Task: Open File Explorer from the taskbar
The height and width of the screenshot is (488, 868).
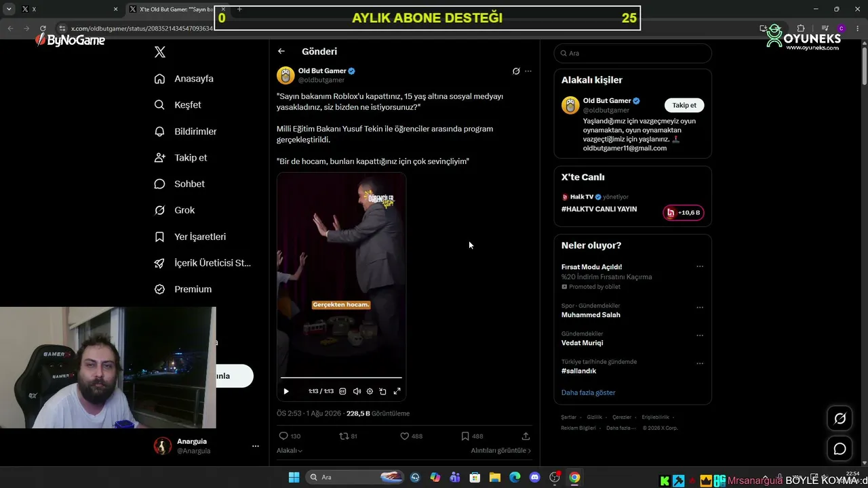Action: [x=494, y=478]
